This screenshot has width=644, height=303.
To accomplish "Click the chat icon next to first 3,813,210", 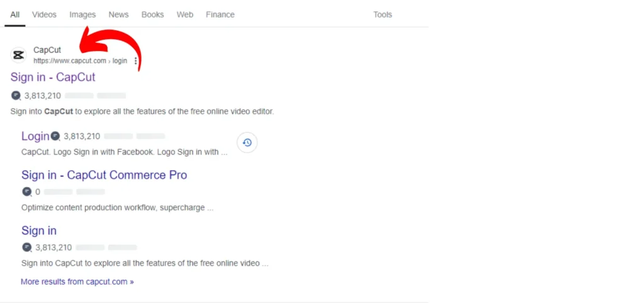I will click(16, 96).
